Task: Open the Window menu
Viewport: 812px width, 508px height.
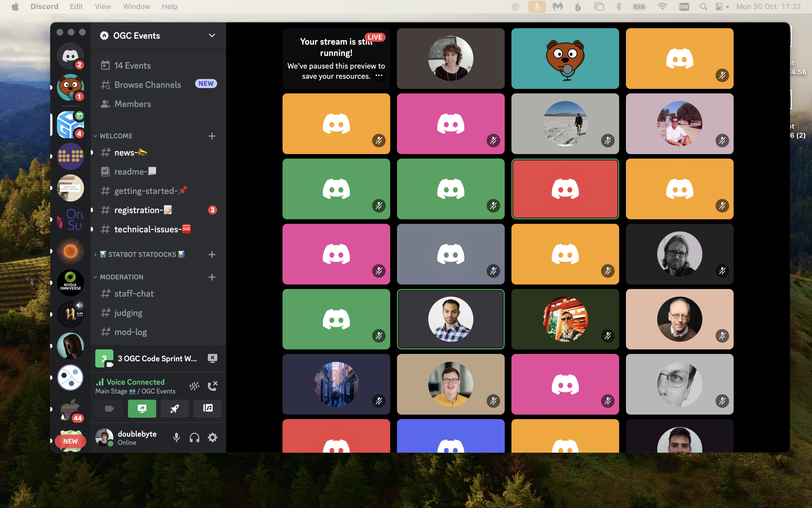Action: coord(136,7)
